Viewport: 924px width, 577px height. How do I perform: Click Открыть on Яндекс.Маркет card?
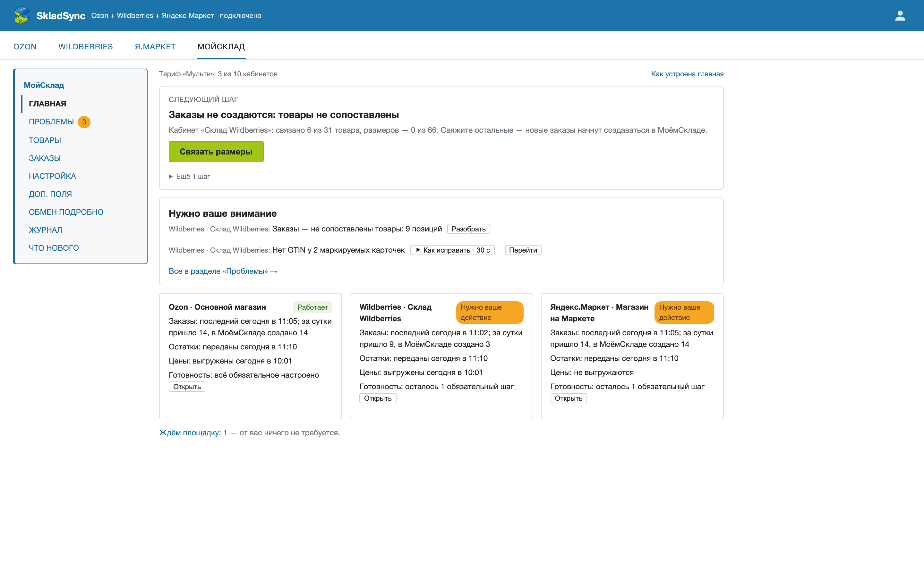568,398
